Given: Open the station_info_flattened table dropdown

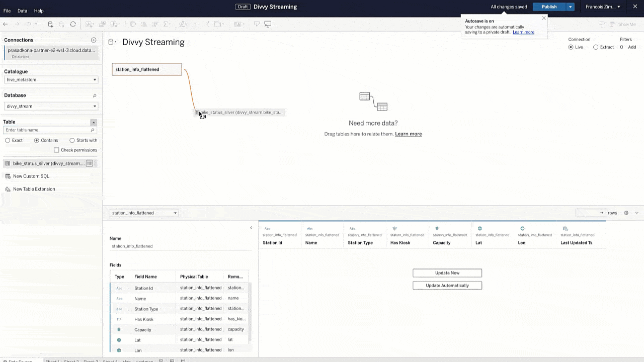Looking at the screenshot, I should tap(175, 213).
